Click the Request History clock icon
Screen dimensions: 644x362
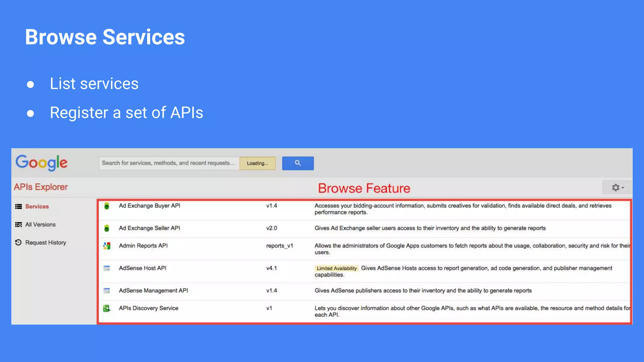19,242
